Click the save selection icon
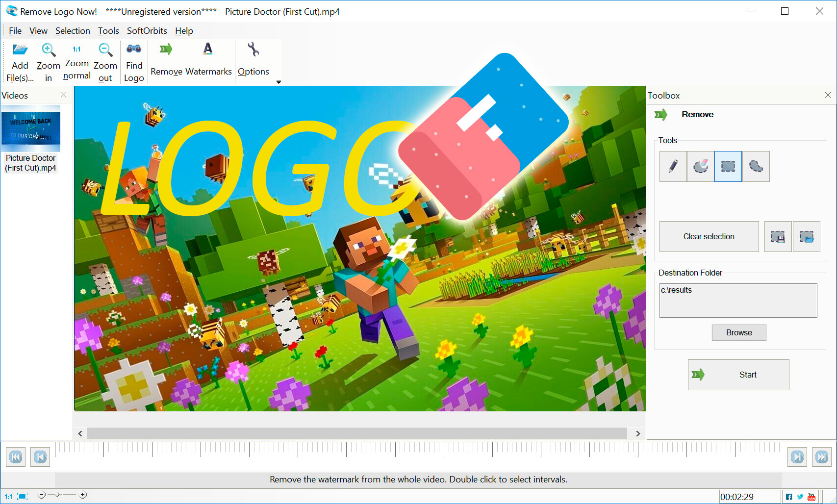837x504 pixels. click(x=778, y=237)
